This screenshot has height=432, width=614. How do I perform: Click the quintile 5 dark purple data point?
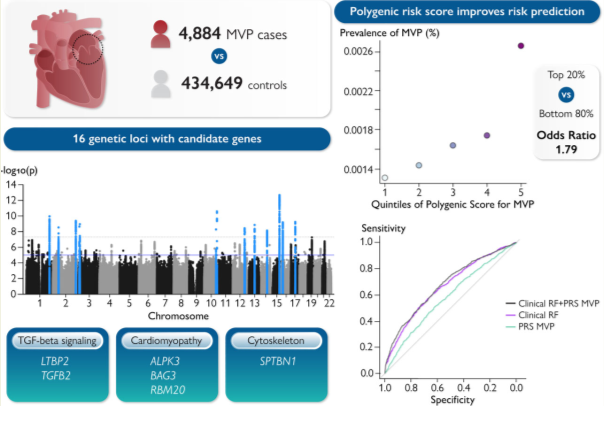point(521,46)
